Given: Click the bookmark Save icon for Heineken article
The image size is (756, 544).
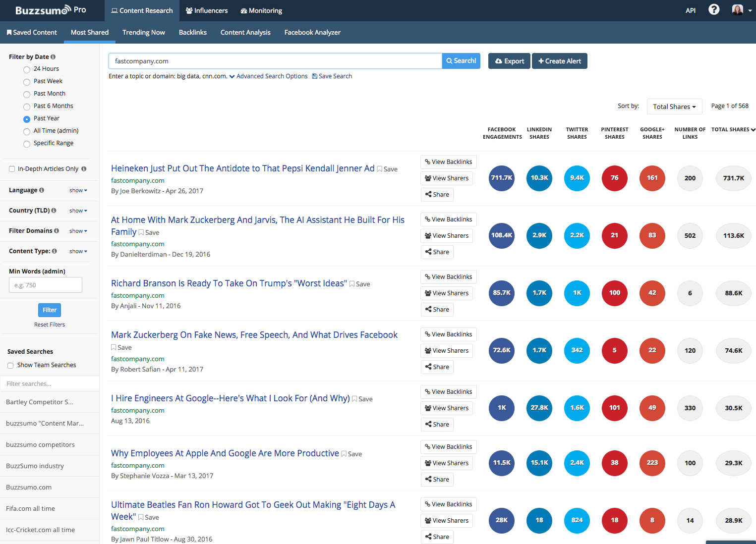Looking at the screenshot, I should (x=380, y=169).
